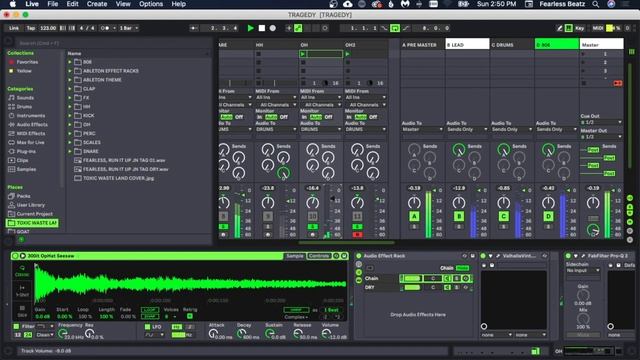Select the Classic mode in Simpler
This screenshot has width=640, height=360.
22,271
